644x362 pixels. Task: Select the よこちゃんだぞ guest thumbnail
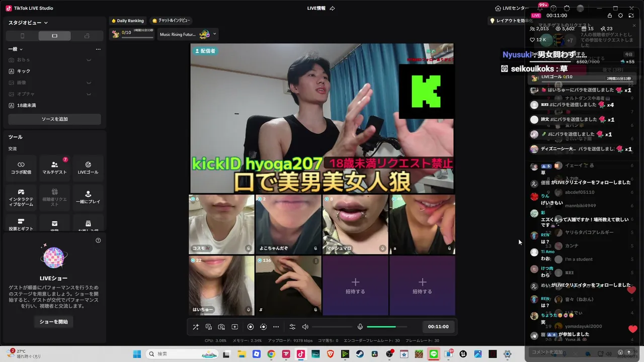pyautogui.click(x=288, y=224)
